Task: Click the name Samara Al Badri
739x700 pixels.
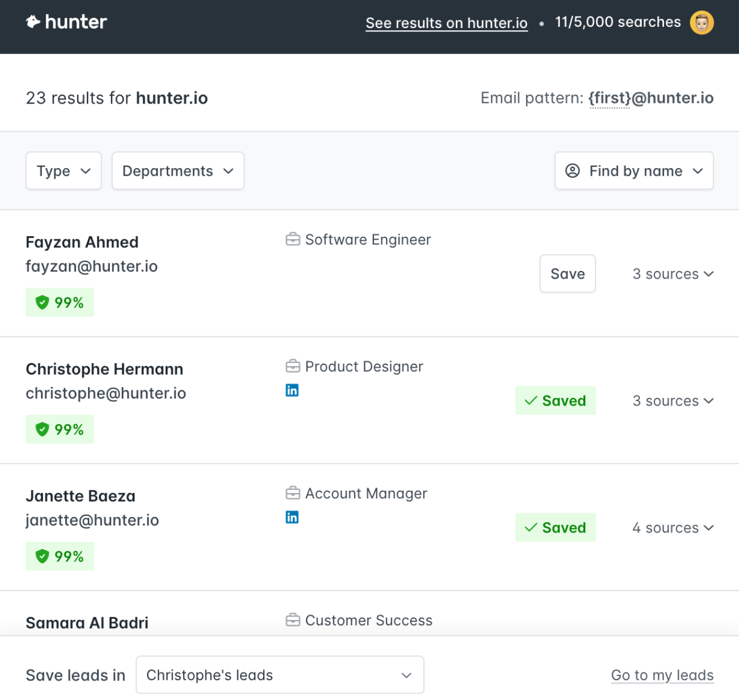Action: pos(87,623)
